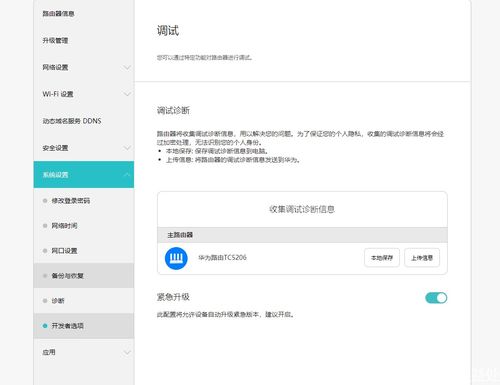Toggle the 紧急升级 switch off
Screen dimensions: 500x385
[x=436, y=298]
